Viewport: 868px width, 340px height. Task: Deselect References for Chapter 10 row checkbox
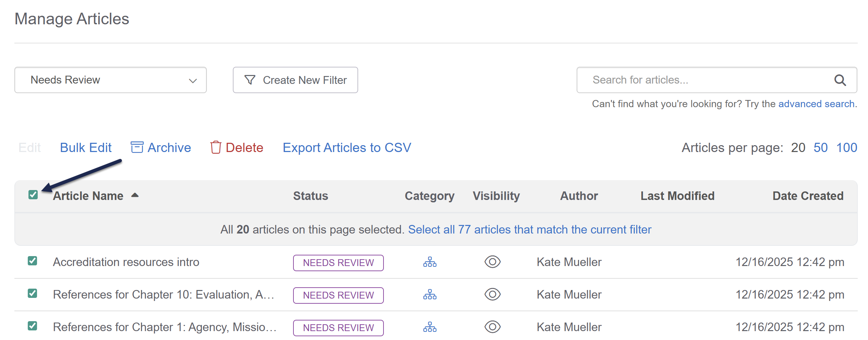point(33,293)
